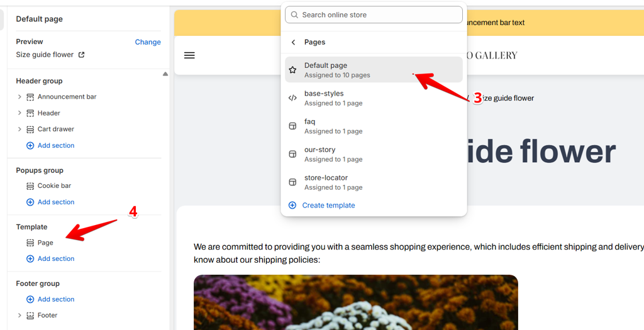Screen dimensions: 644x330
Task: Expand the Footer section
Action: pos(19,316)
